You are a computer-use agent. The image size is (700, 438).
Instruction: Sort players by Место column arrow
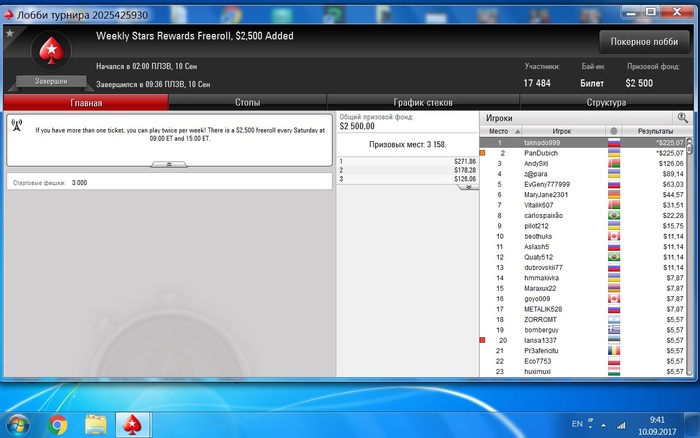[517, 132]
